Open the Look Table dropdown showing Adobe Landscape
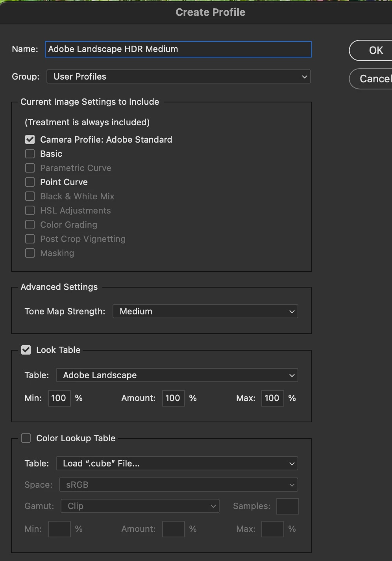392x561 pixels. pos(177,375)
